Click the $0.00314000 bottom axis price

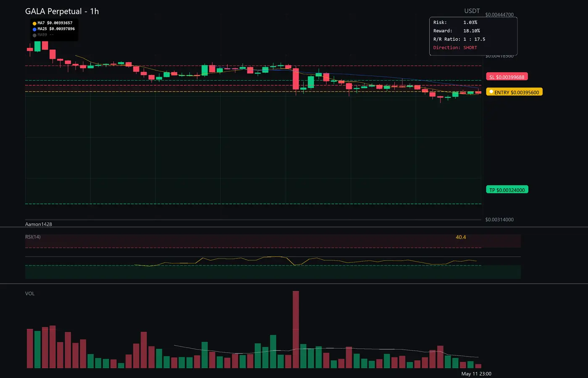499,220
